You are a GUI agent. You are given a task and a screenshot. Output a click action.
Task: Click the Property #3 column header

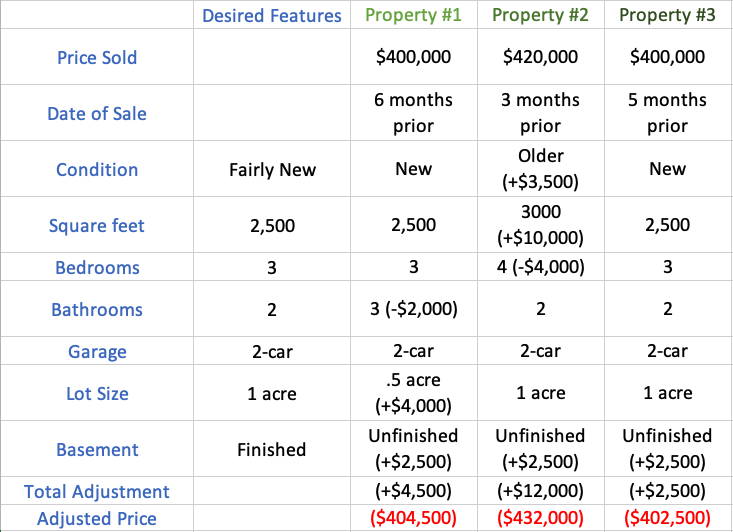coord(667,16)
